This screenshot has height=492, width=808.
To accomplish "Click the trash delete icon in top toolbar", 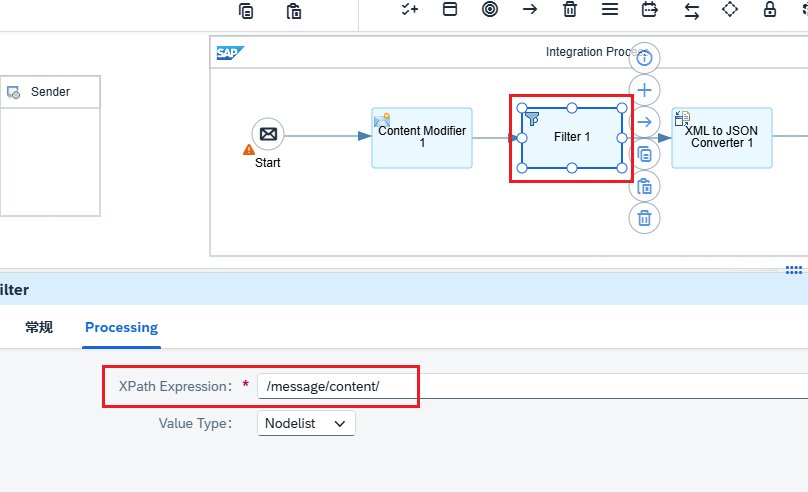I will (x=569, y=9).
